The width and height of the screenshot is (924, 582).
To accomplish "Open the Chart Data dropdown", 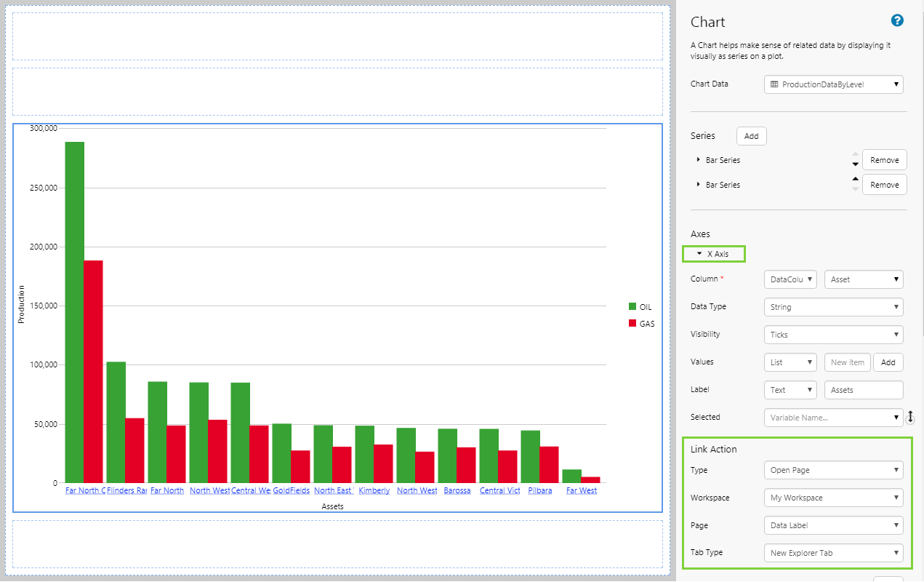I will pyautogui.click(x=833, y=84).
